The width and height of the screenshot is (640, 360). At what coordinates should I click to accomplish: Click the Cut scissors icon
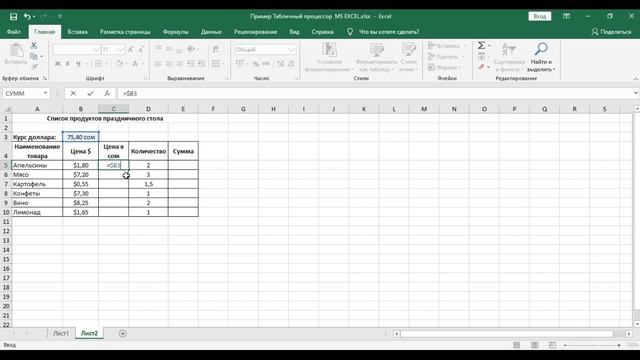pyautogui.click(x=34, y=45)
